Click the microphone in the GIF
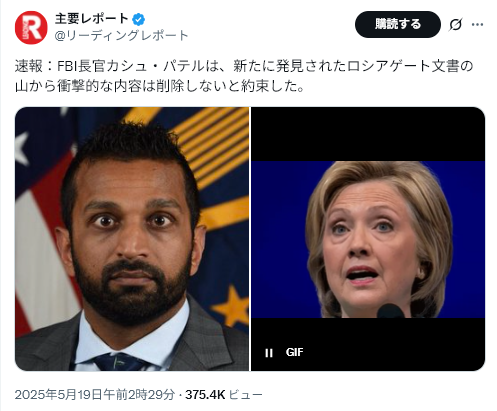The height and width of the screenshot is (411, 497). coord(390,311)
